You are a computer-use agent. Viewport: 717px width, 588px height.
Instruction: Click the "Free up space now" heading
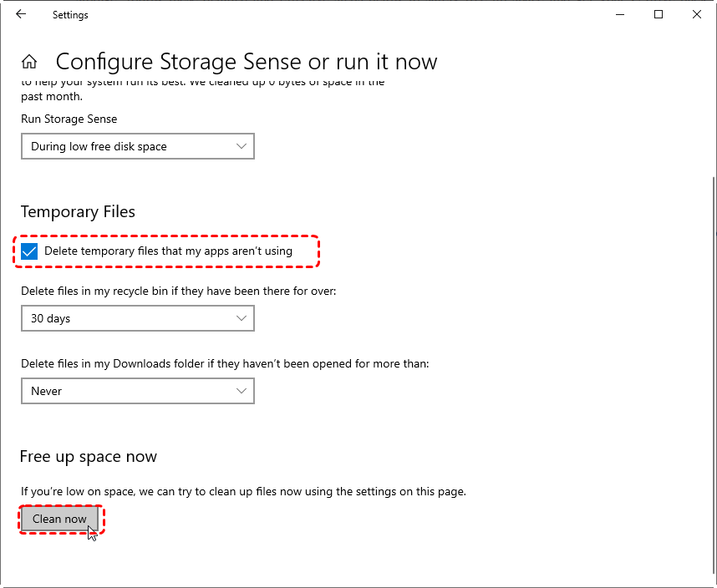tap(89, 457)
